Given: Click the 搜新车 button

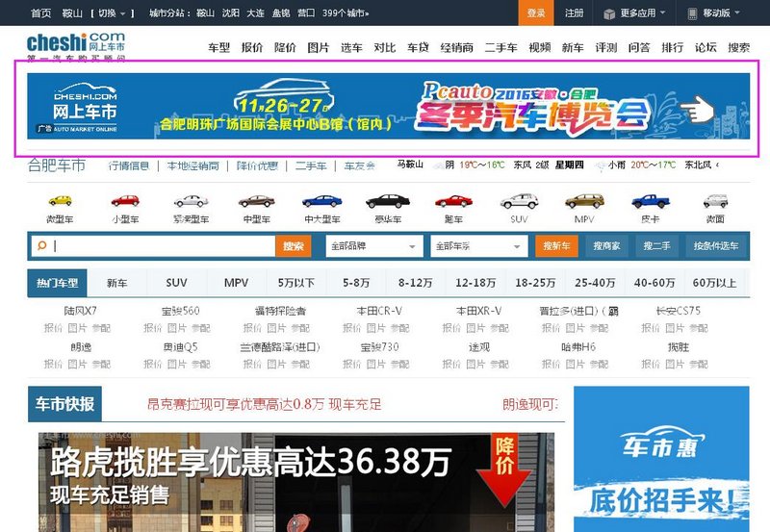Looking at the screenshot, I should click(556, 246).
